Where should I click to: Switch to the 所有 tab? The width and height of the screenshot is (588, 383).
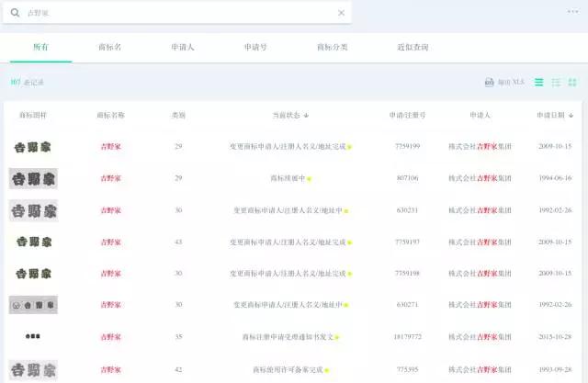[40, 47]
